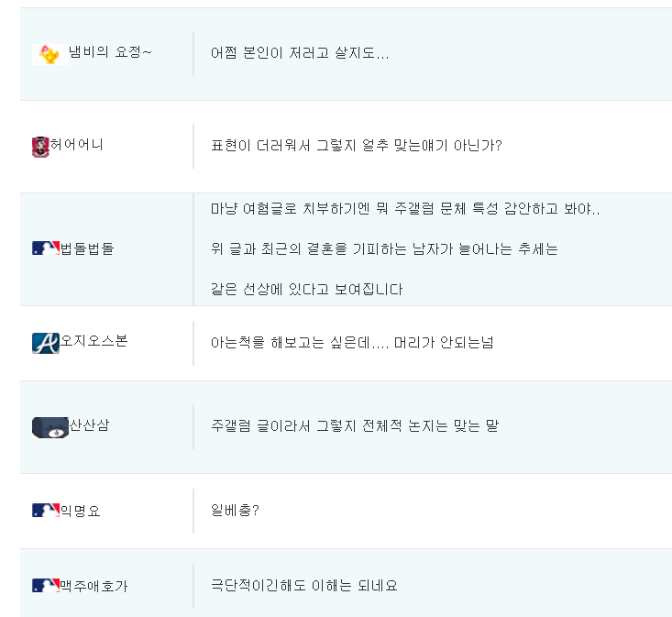This screenshot has width=672, height=617.
Task: Click the comment '어쩜 본인이 저러고 살지도...'
Action: coord(300,53)
